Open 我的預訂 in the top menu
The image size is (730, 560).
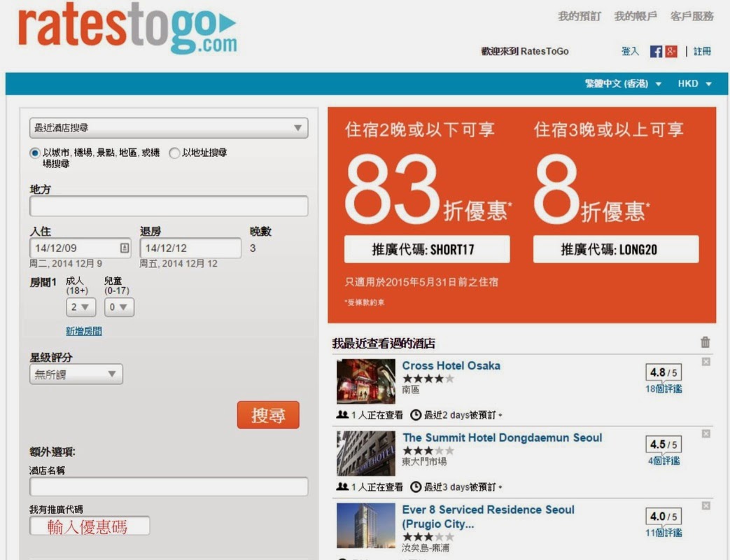coord(579,16)
